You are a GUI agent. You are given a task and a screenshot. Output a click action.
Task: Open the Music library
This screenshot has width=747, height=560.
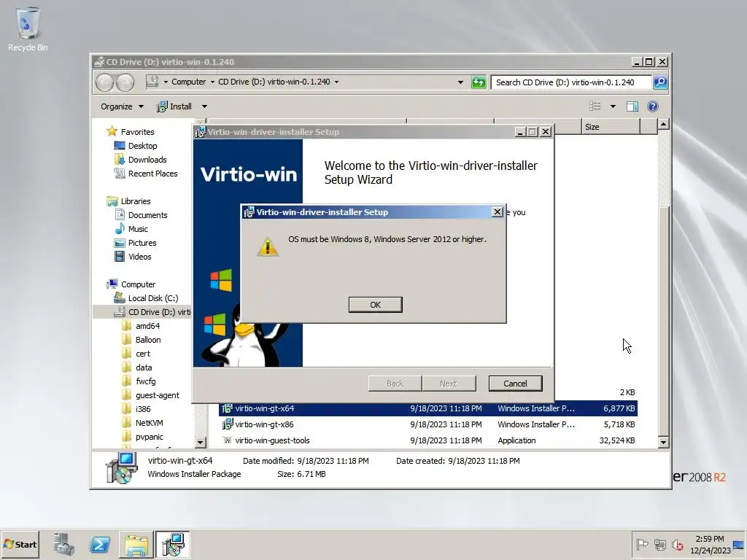(138, 228)
